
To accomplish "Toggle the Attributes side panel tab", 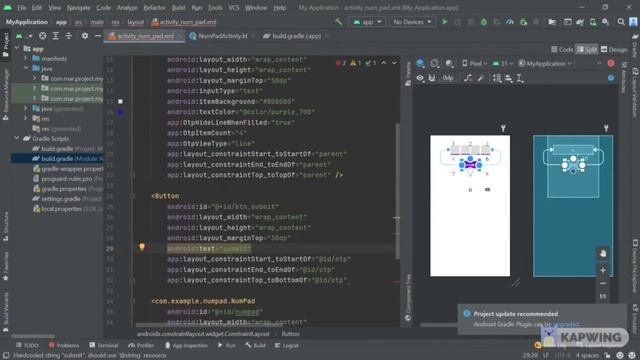I will 624,78.
